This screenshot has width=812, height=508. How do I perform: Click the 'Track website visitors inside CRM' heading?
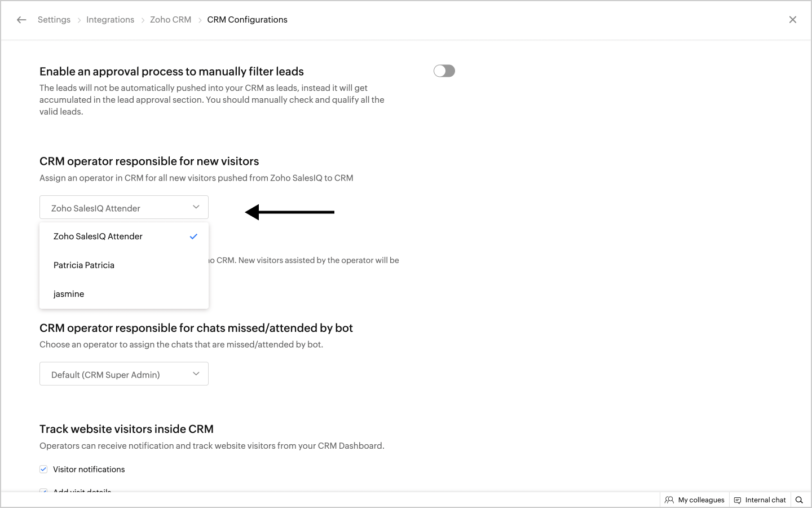point(127,429)
